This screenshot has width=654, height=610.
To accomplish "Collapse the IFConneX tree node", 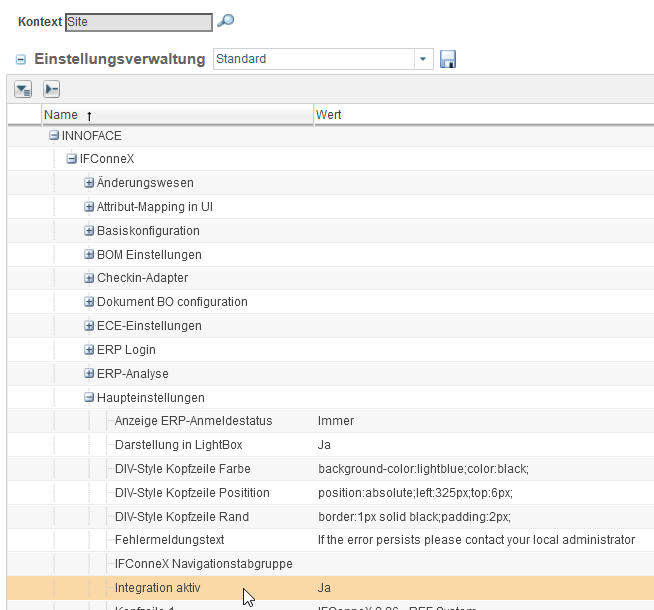I will [71, 159].
